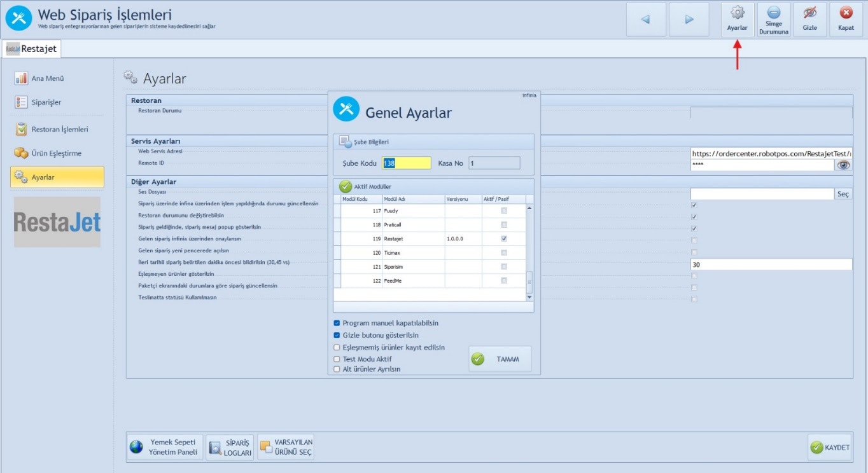Toggle Gizle butonu gösterilsin checkbox
This screenshot has width=868, height=473.
click(337, 335)
